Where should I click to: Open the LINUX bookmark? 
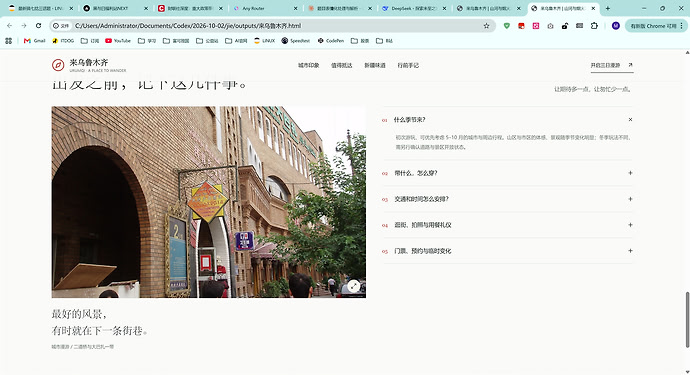[x=264, y=40]
